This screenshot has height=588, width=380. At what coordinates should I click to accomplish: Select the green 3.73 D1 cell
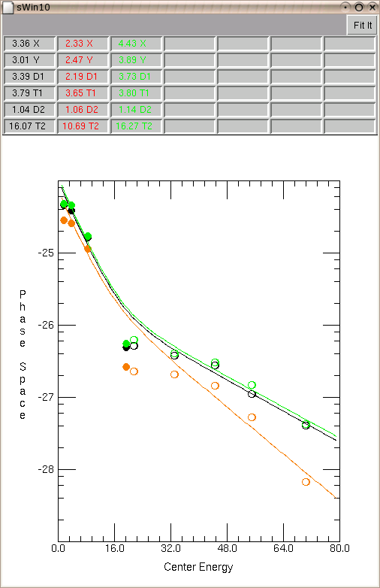[x=136, y=77]
